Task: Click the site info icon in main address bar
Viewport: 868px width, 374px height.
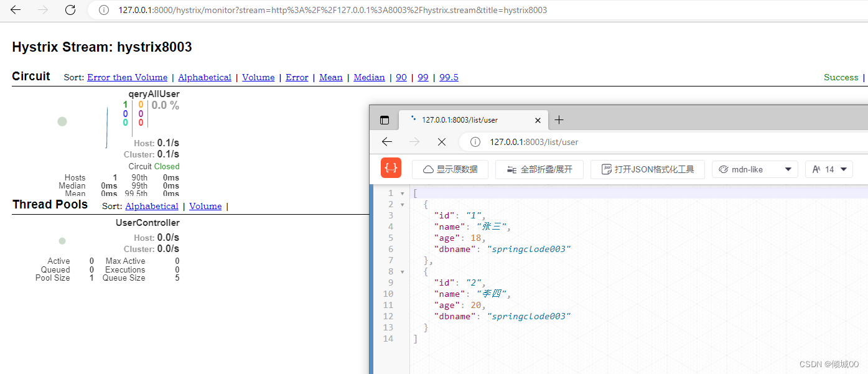Action: click(x=104, y=10)
